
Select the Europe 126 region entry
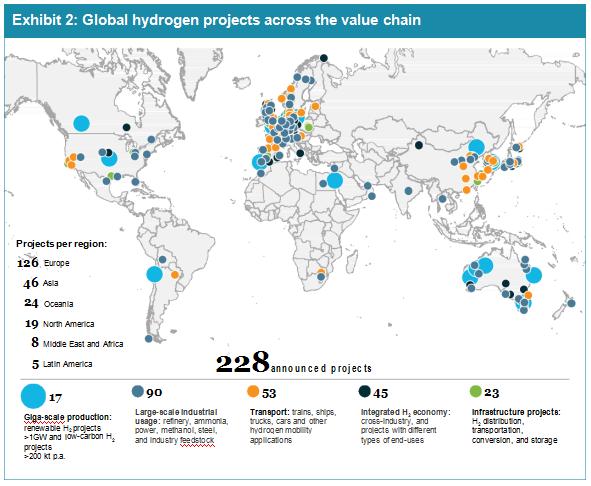[x=43, y=263]
